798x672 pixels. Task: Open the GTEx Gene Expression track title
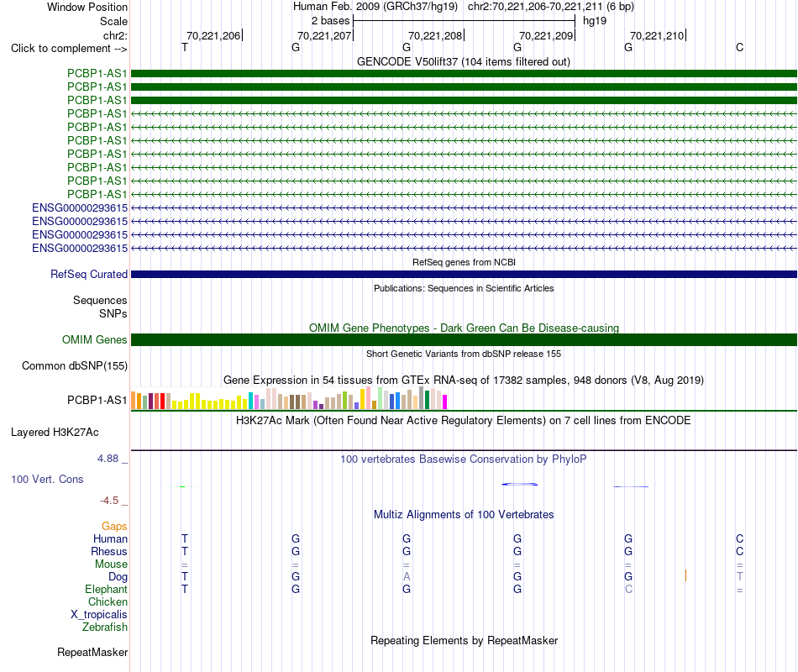coord(464,381)
